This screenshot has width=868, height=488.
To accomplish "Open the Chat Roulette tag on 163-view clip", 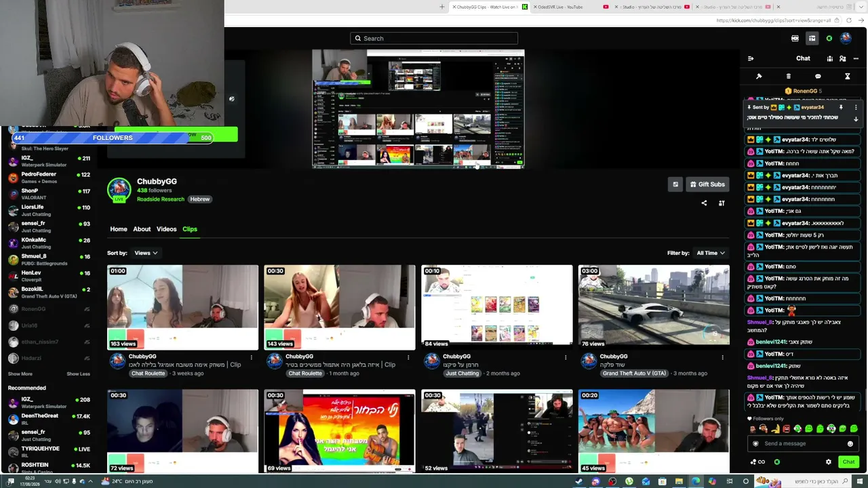I will (x=148, y=373).
